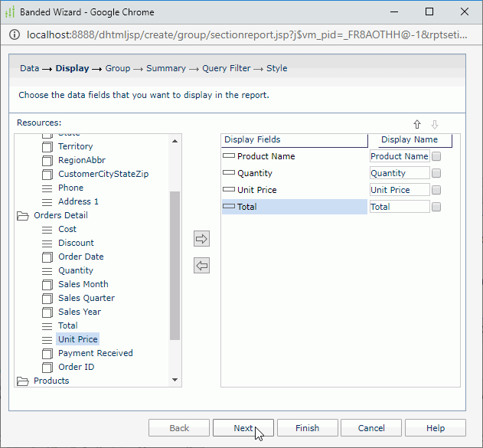The image size is (483, 448).
Task: Go to the Data wizard step
Action: [30, 68]
